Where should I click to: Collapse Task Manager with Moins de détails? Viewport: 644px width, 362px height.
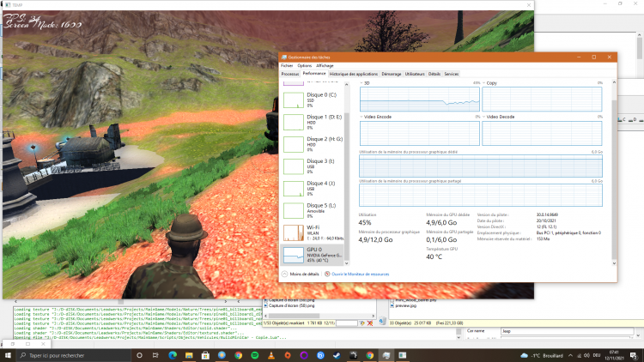302,274
